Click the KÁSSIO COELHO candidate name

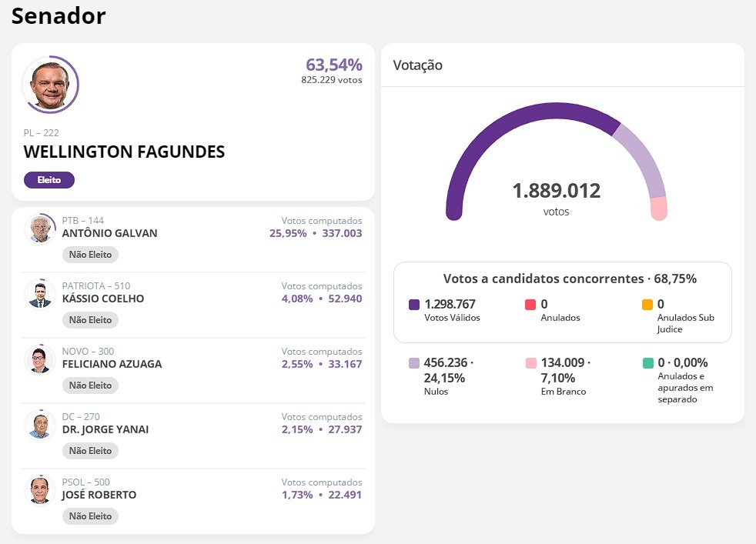pyautogui.click(x=102, y=299)
